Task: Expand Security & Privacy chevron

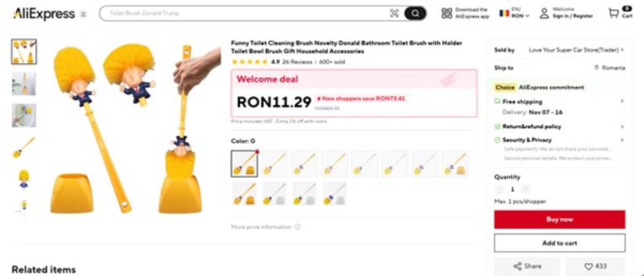Action: point(622,140)
